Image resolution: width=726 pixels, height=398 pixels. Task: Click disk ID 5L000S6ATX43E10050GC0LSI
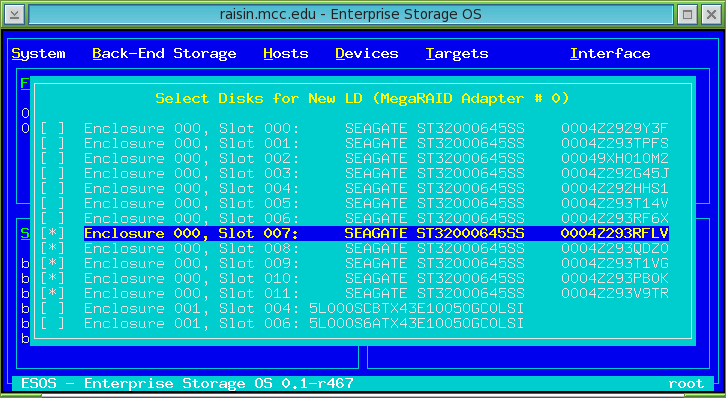click(x=417, y=323)
